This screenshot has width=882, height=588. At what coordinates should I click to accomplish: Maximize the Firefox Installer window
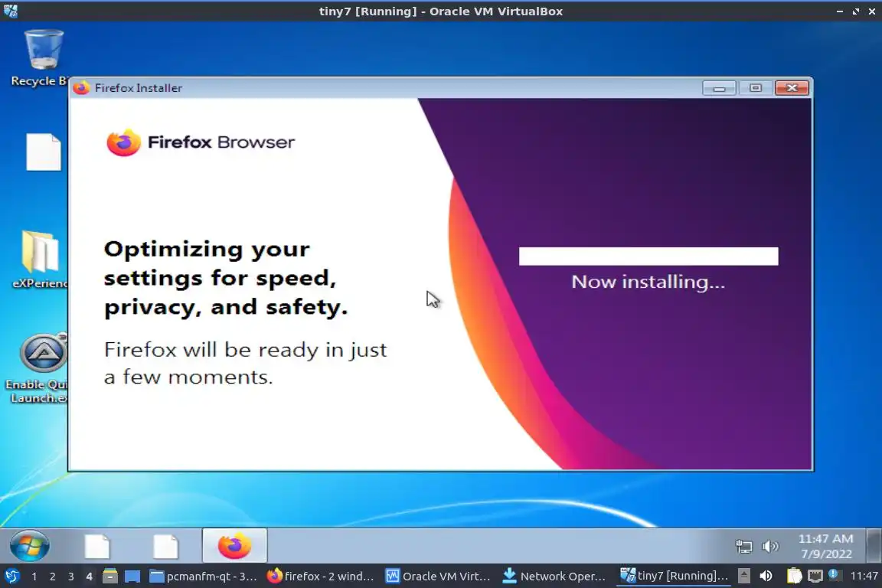[x=756, y=88]
